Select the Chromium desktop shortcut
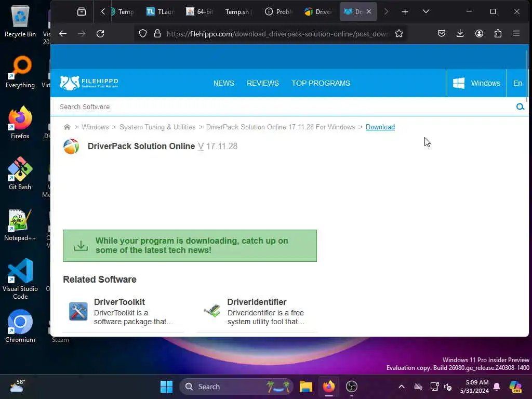The image size is (532, 399). tap(20, 326)
